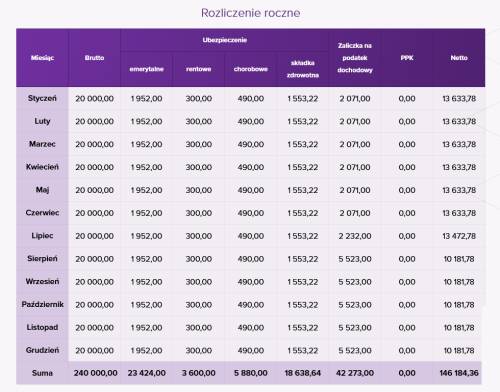
Task: Click the 'składka zdrowotna' sub-header
Action: coord(303,69)
